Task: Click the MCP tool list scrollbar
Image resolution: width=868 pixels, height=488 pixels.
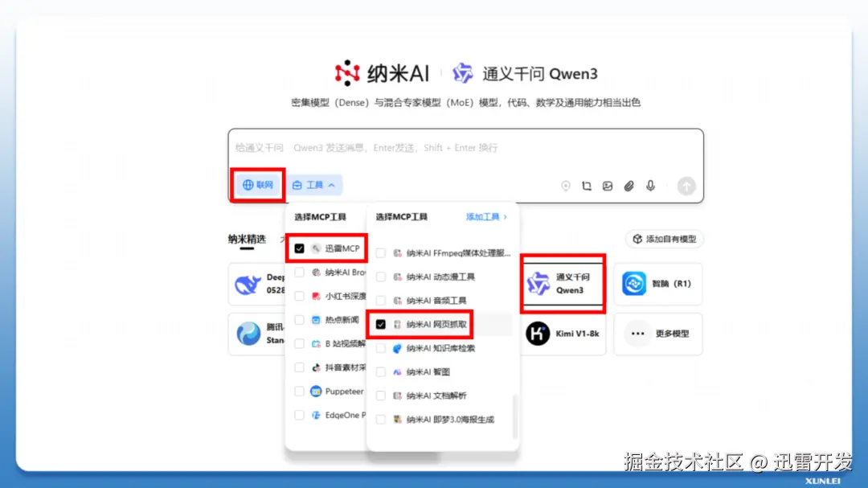Action: (515, 416)
